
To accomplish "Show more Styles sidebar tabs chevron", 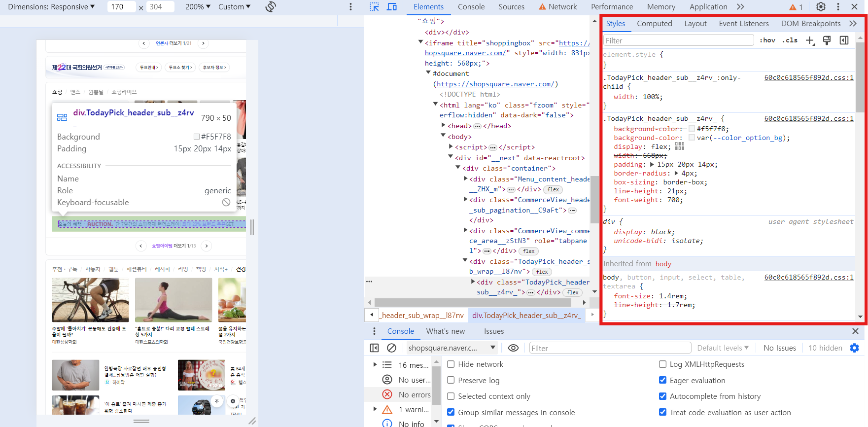I will tap(853, 24).
